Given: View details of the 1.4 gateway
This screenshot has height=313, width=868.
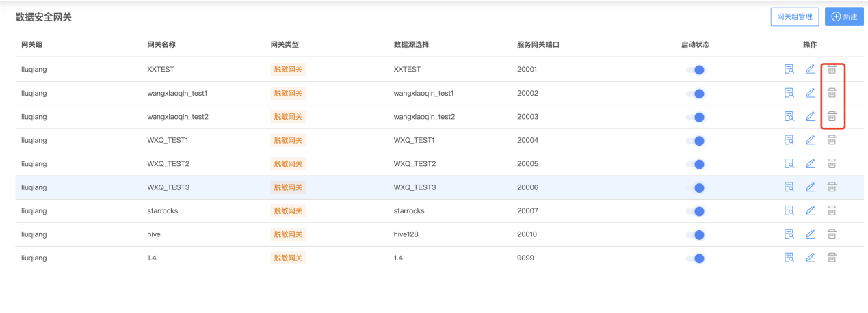Looking at the screenshot, I should (789, 258).
